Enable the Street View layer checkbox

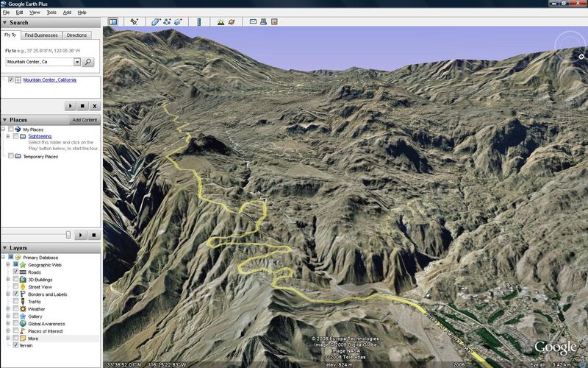click(x=15, y=287)
